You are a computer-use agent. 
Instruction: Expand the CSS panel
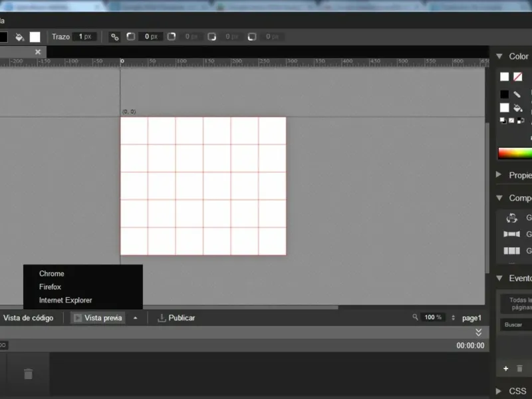tap(498, 390)
